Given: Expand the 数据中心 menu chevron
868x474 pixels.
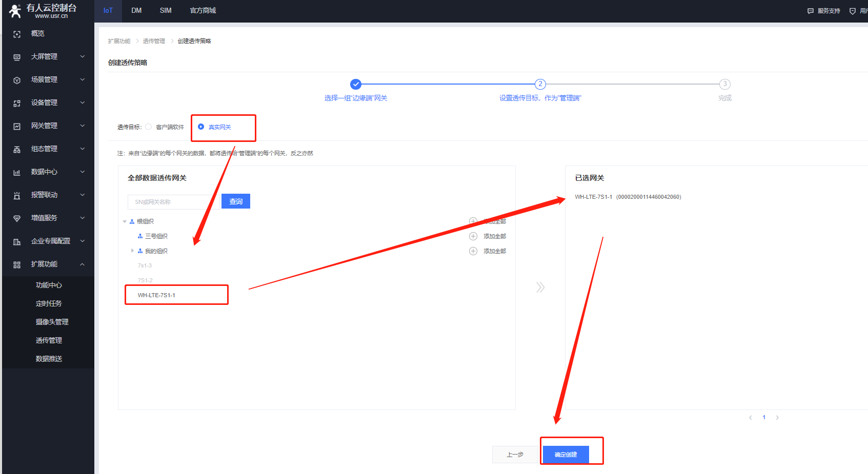Looking at the screenshot, I should 83,172.
